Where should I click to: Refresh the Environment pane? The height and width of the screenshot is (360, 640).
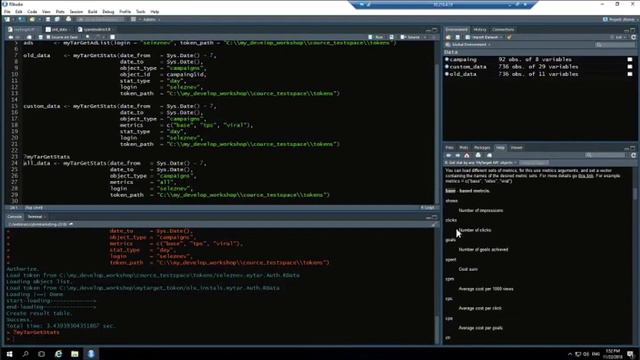633,37
